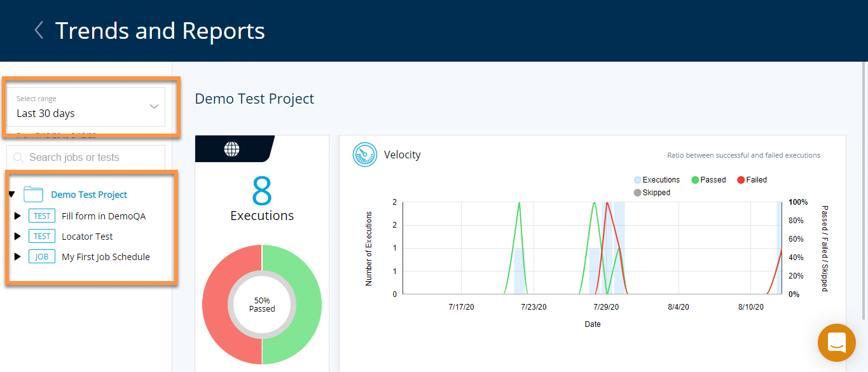
Task: Click the Demo Test Project heading
Action: point(254,99)
